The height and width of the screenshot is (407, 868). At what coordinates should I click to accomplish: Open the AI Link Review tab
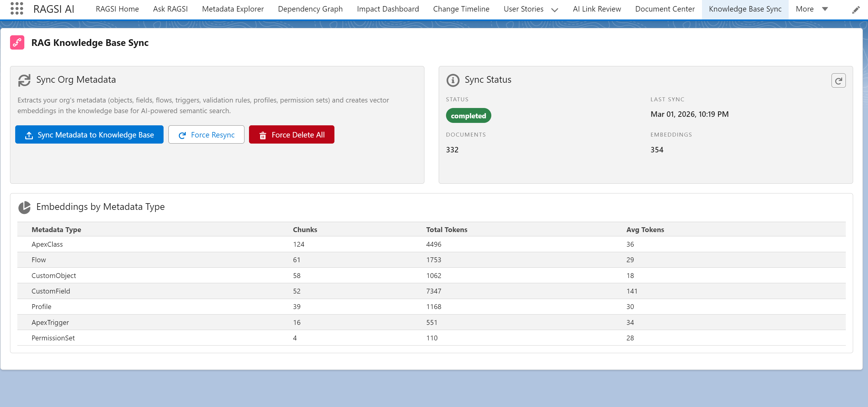point(597,9)
